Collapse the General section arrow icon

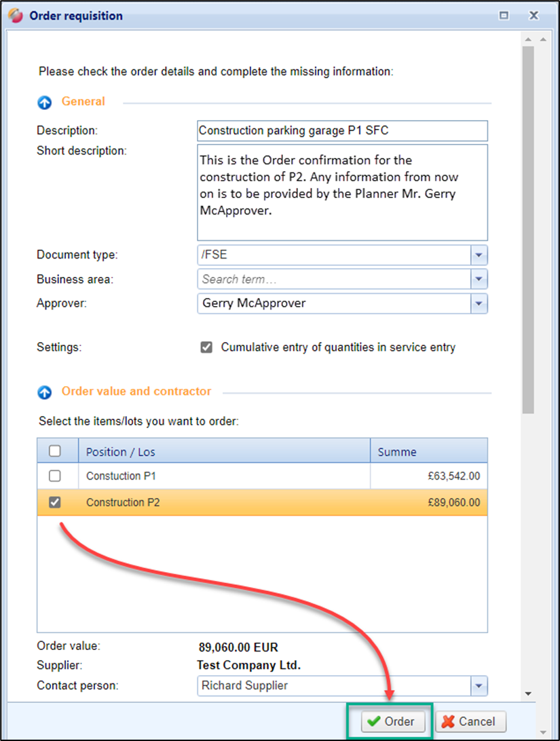point(45,102)
